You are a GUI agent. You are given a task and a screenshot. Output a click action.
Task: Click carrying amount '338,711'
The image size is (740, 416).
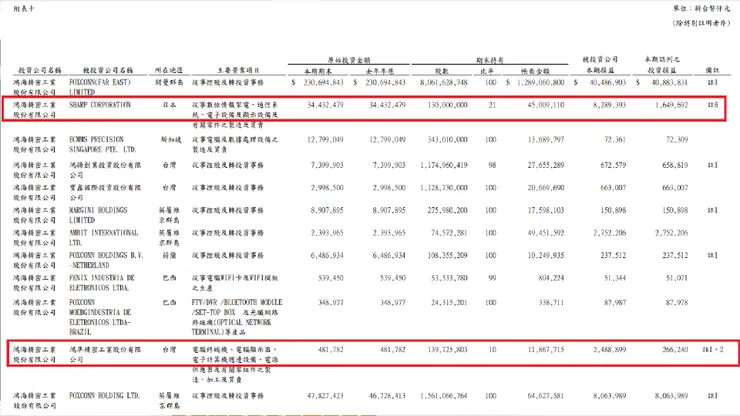point(551,302)
